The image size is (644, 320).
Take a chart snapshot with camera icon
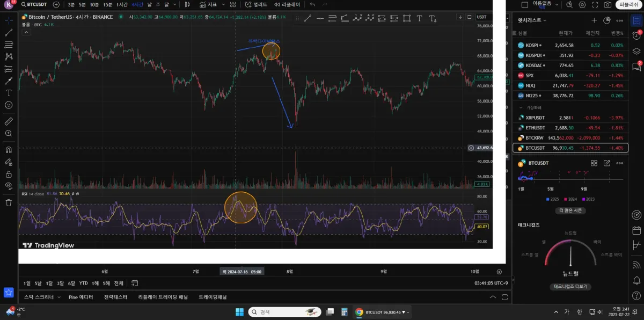[608, 4]
